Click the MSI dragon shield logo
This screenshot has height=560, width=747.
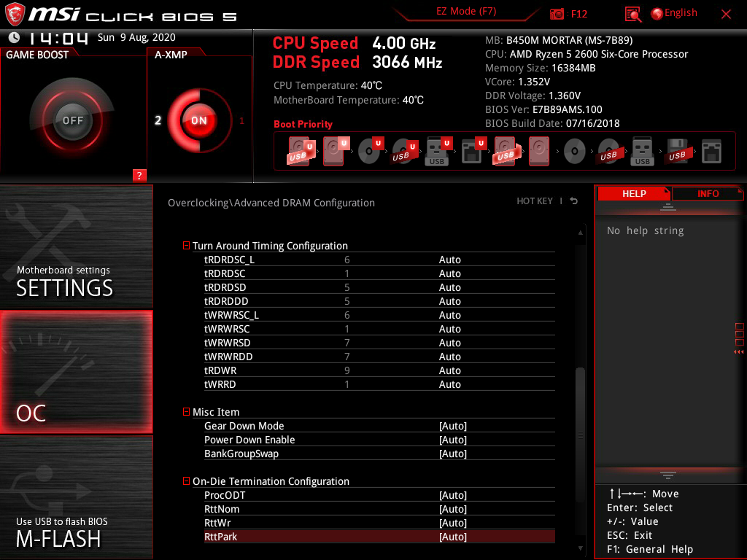click(15, 14)
